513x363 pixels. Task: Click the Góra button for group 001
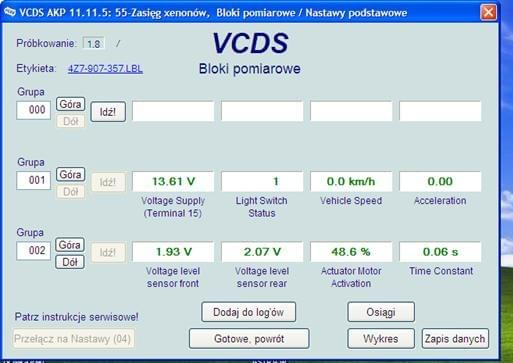[x=70, y=174]
